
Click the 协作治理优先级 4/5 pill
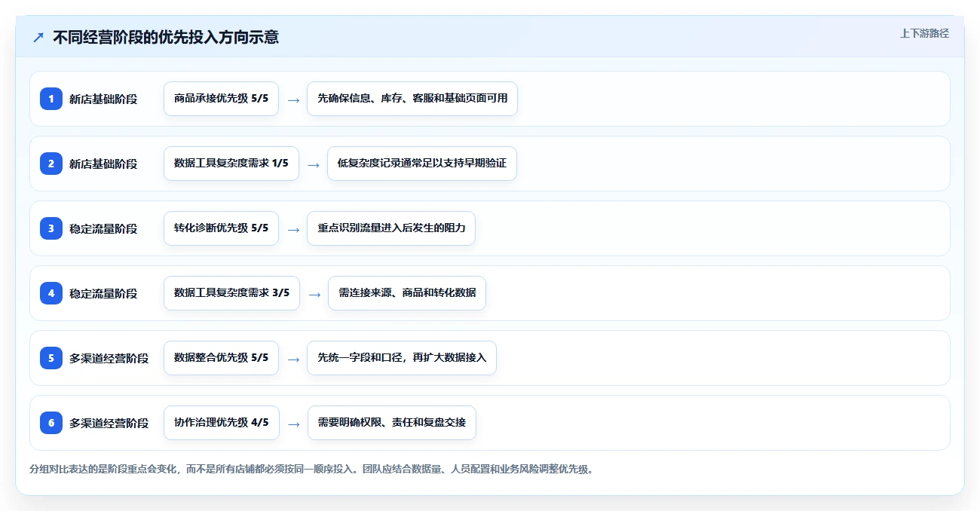click(x=221, y=423)
